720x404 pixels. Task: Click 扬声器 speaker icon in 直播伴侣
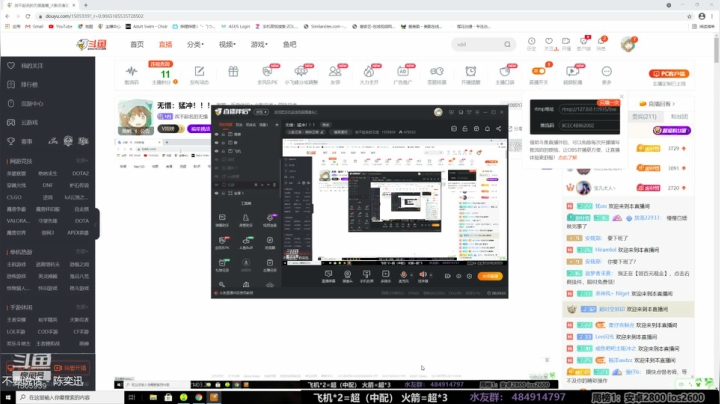point(422,274)
